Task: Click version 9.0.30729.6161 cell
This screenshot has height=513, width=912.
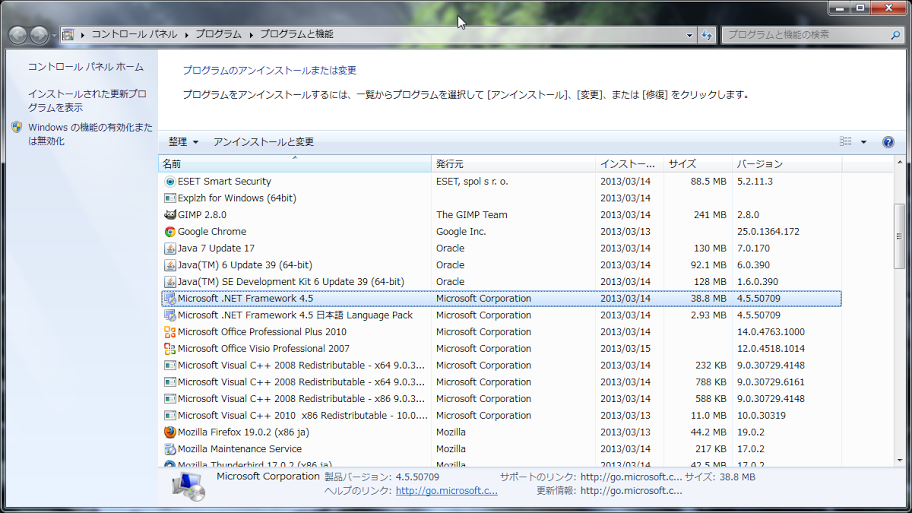Action: pos(771,382)
